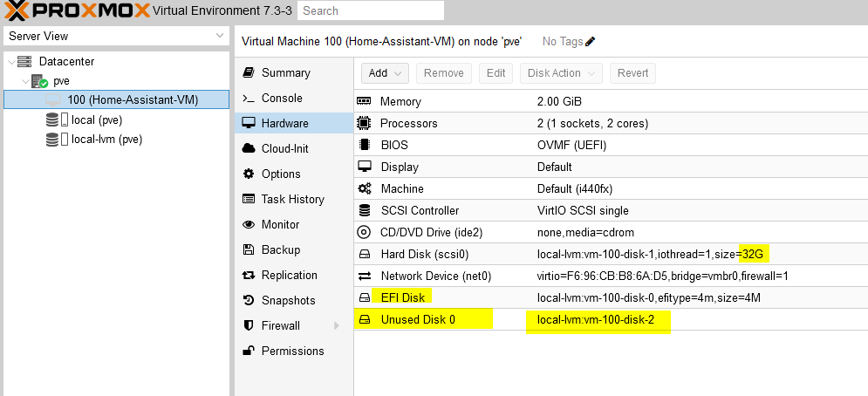This screenshot has height=396, width=868.
Task: Select the Datacenter tree item
Action: (66, 61)
